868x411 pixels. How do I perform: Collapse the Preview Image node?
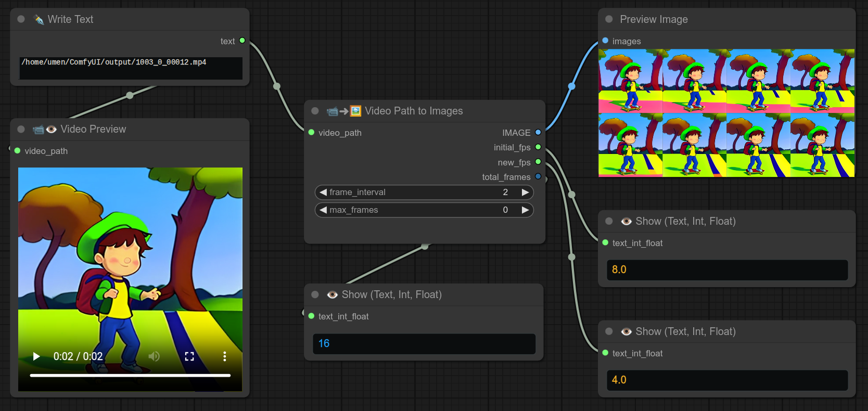609,19
